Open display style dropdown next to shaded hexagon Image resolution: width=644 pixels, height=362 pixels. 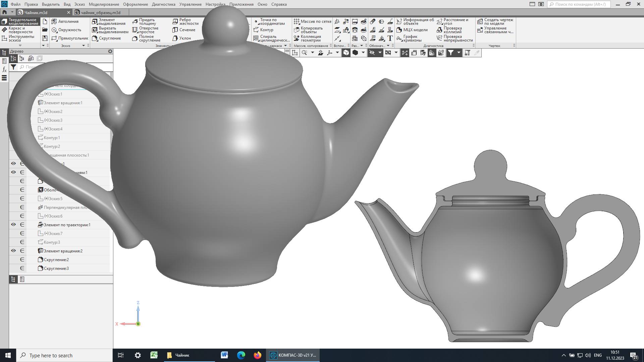tap(363, 53)
